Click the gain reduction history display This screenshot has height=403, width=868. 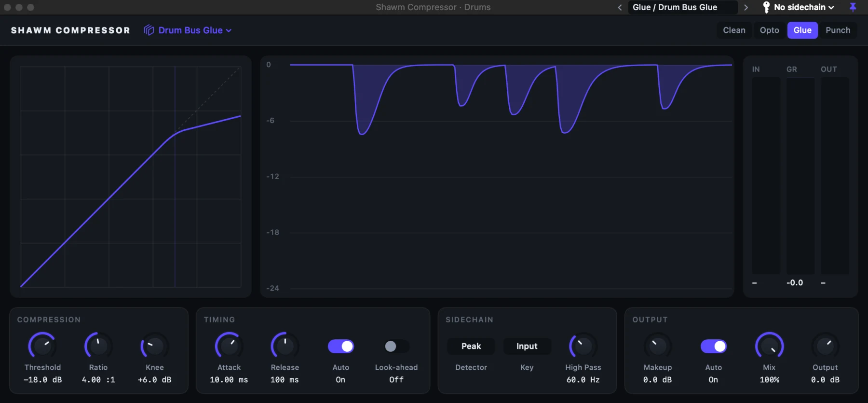point(497,177)
